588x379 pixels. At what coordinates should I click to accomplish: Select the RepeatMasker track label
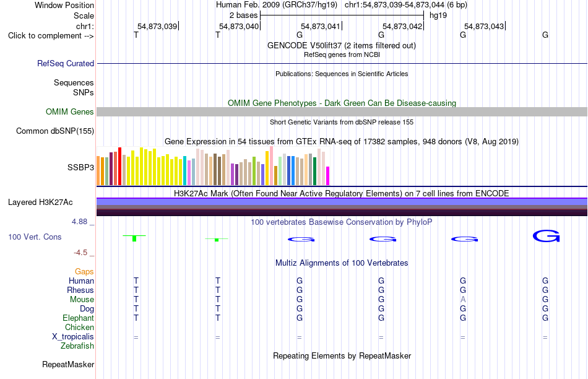[68, 364]
